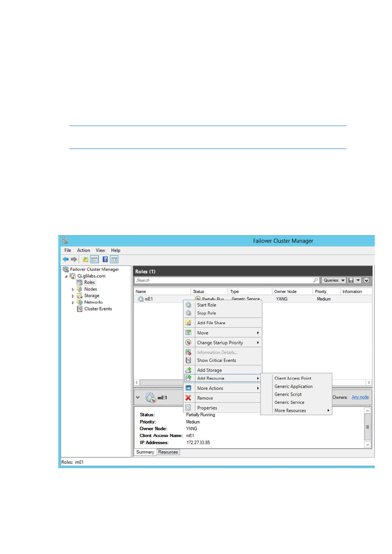
Task: Click the Any node owners link
Action: pos(360,397)
